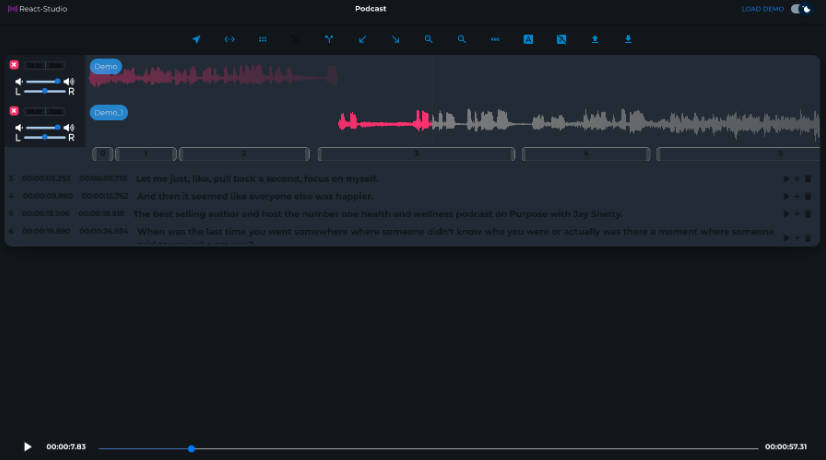Click the left magnifier zoom icon
This screenshot has height=460, width=826.
[x=428, y=40]
